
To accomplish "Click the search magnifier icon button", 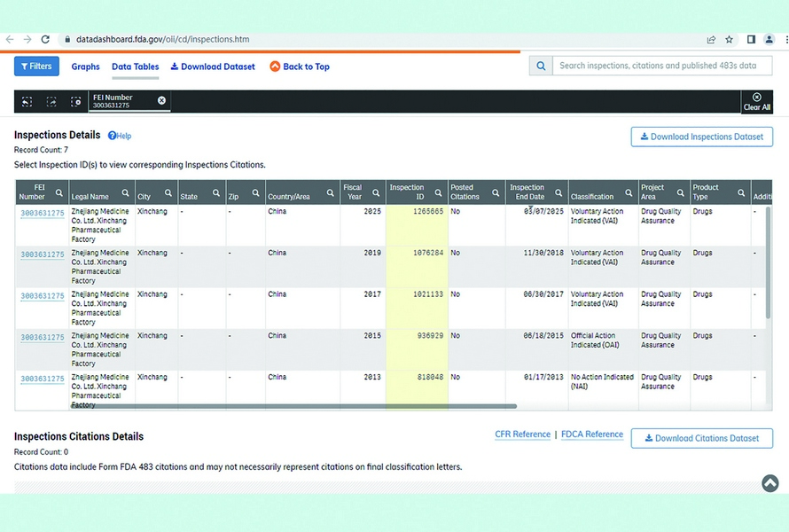I will click(541, 66).
